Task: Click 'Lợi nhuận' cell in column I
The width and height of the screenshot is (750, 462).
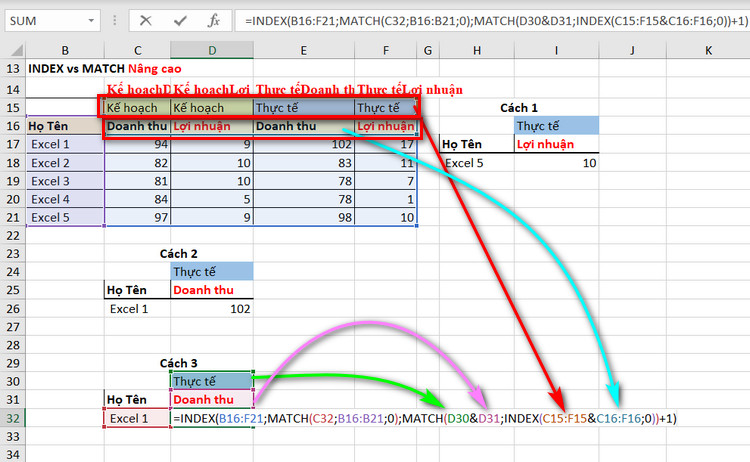Action: [556, 144]
